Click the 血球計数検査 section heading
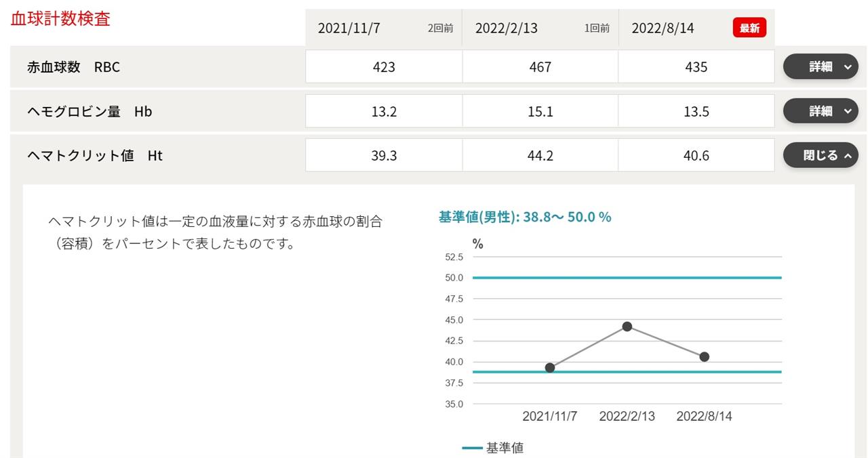This screenshot has width=868, height=458. [60, 18]
